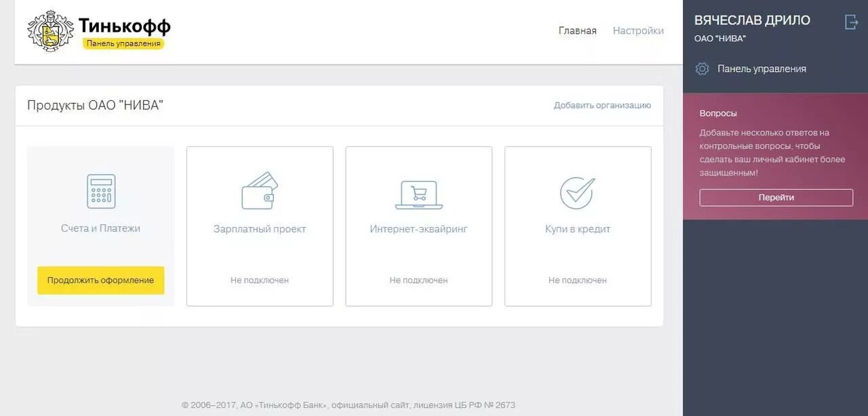The width and height of the screenshot is (868, 416).
Task: Click the checkmark icon for Купи в кредит
Action: 577,192
